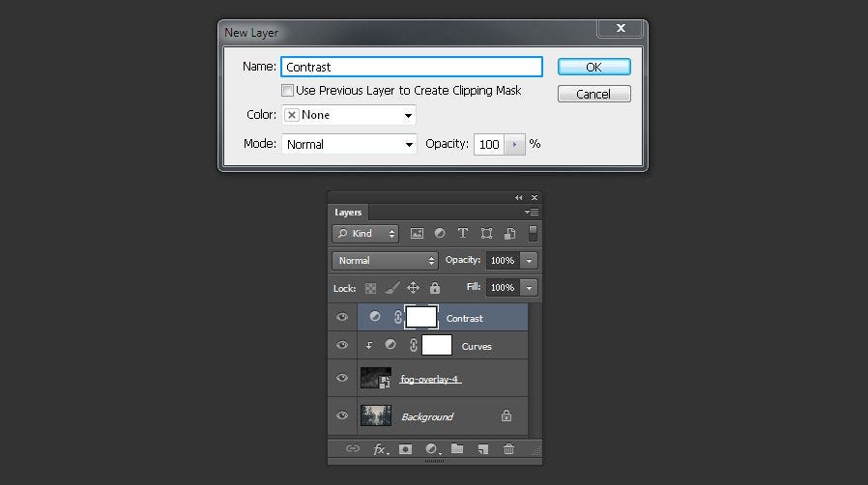Screen dimensions: 868x485
Task: Select the Background layer name
Action: [x=427, y=416]
